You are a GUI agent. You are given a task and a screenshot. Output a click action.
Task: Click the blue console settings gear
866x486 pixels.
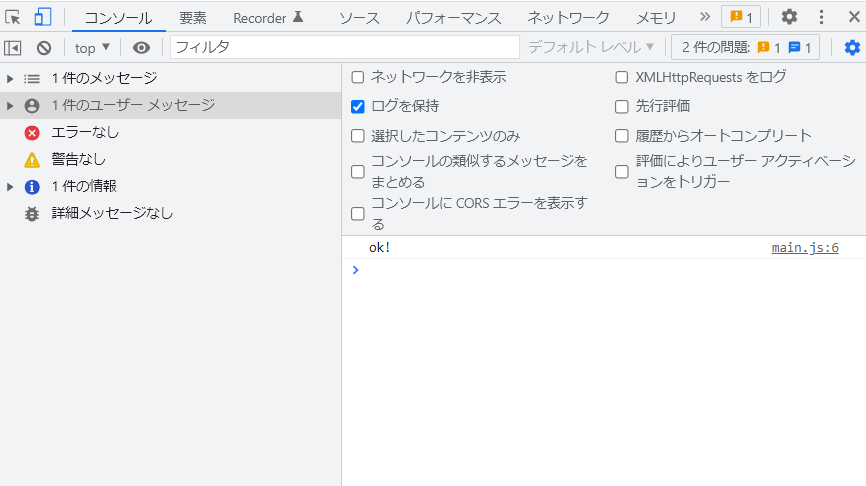[852, 48]
